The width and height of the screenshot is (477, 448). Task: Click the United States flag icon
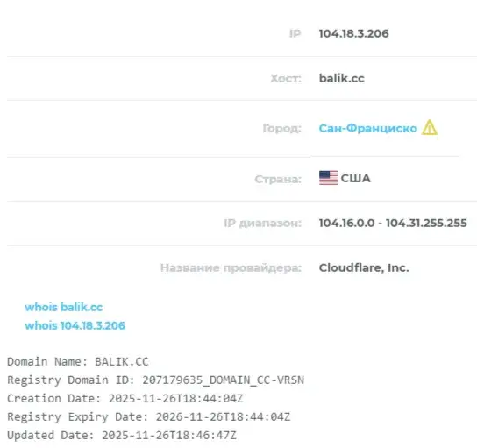pos(328,178)
